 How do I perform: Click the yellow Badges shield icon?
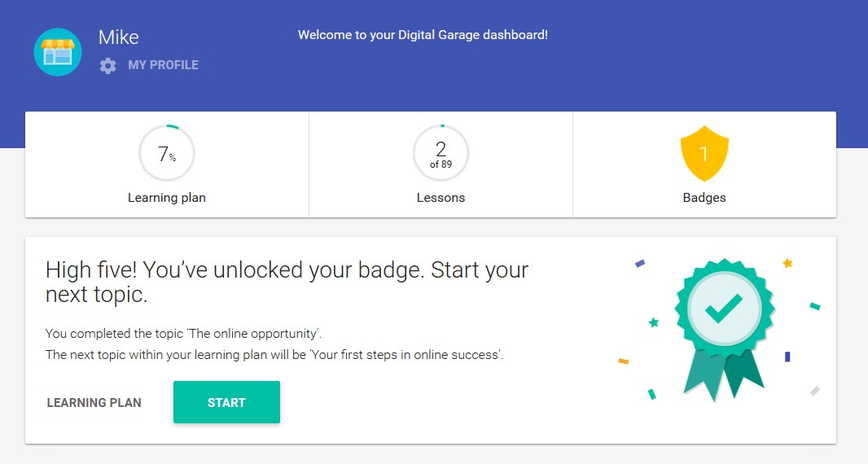704,154
